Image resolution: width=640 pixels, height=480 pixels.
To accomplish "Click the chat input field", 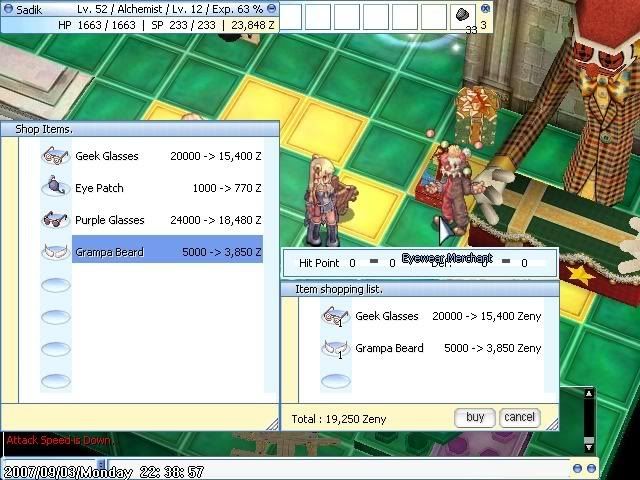I will point(339,469).
